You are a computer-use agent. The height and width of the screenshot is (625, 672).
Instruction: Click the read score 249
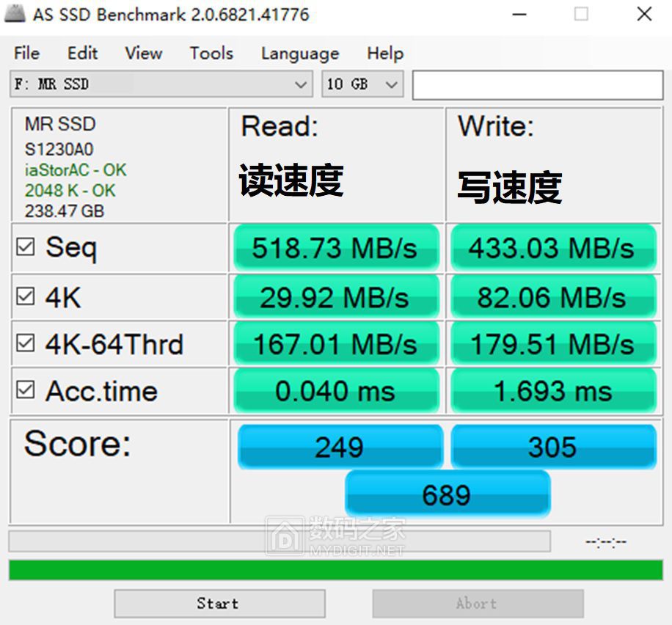tap(340, 447)
